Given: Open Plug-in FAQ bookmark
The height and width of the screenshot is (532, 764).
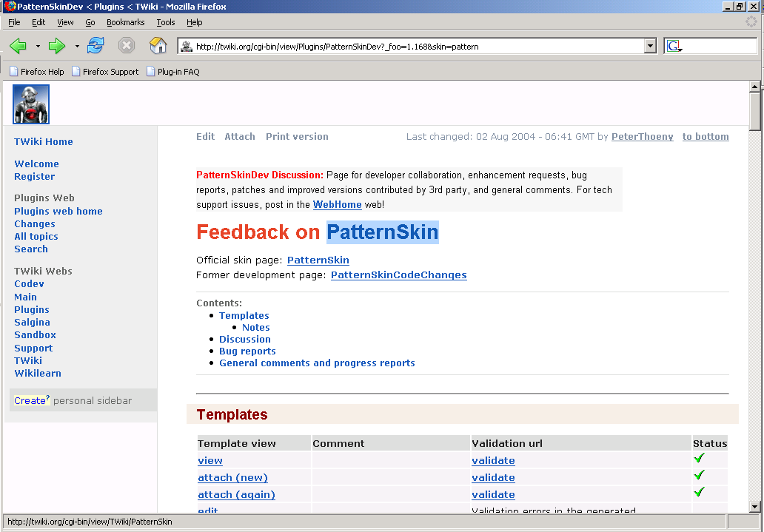Looking at the screenshot, I should pos(178,72).
